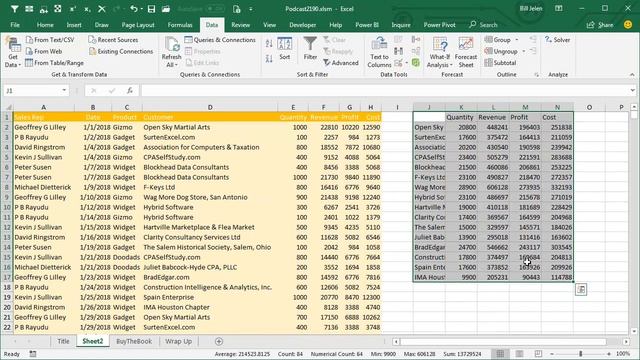Click zoom out minus button
The image size is (640, 360).
point(552,354)
